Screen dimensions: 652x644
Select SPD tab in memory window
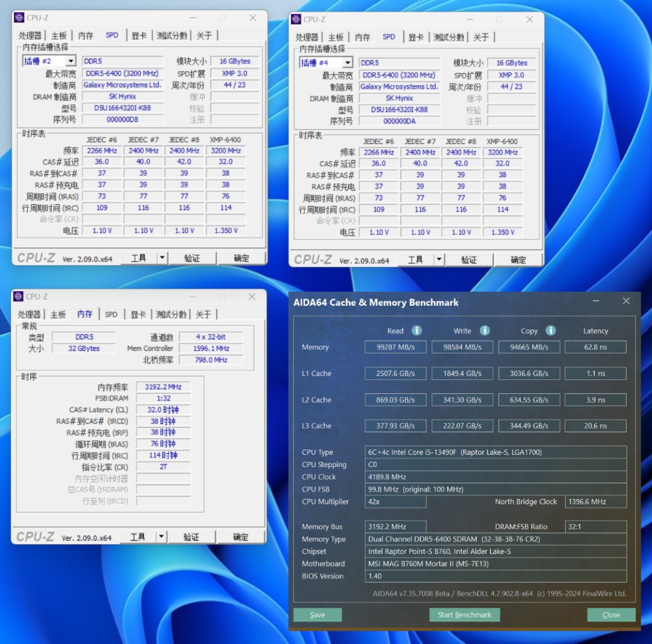tap(111, 314)
